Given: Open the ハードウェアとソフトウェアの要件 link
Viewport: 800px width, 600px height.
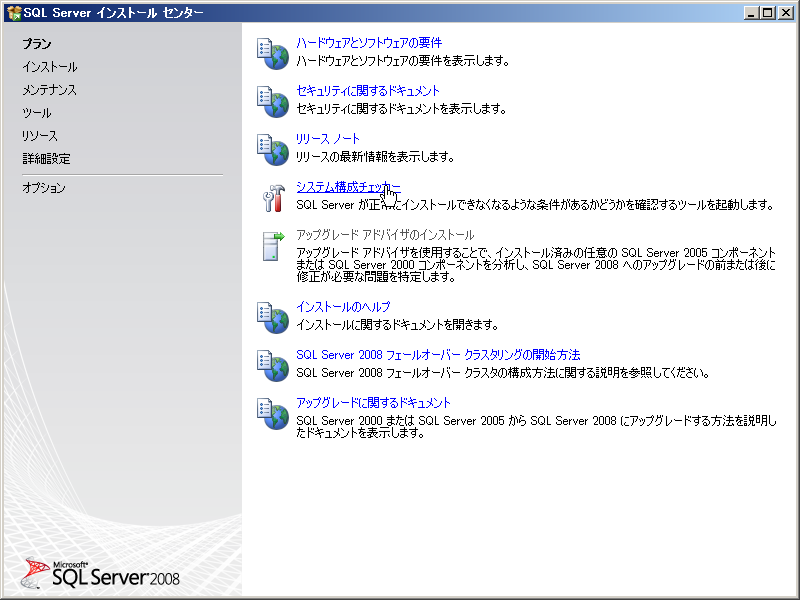Looking at the screenshot, I should pos(369,43).
